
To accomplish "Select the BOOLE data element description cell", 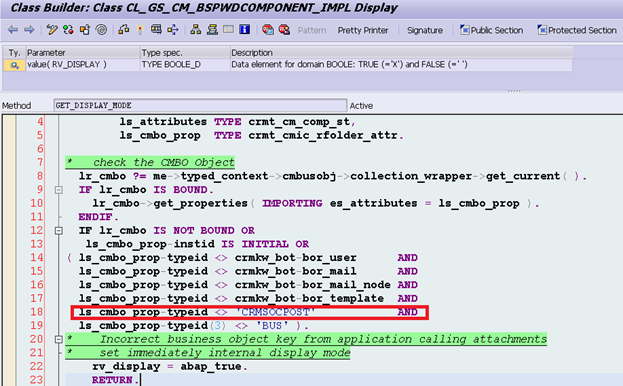I will click(x=401, y=65).
